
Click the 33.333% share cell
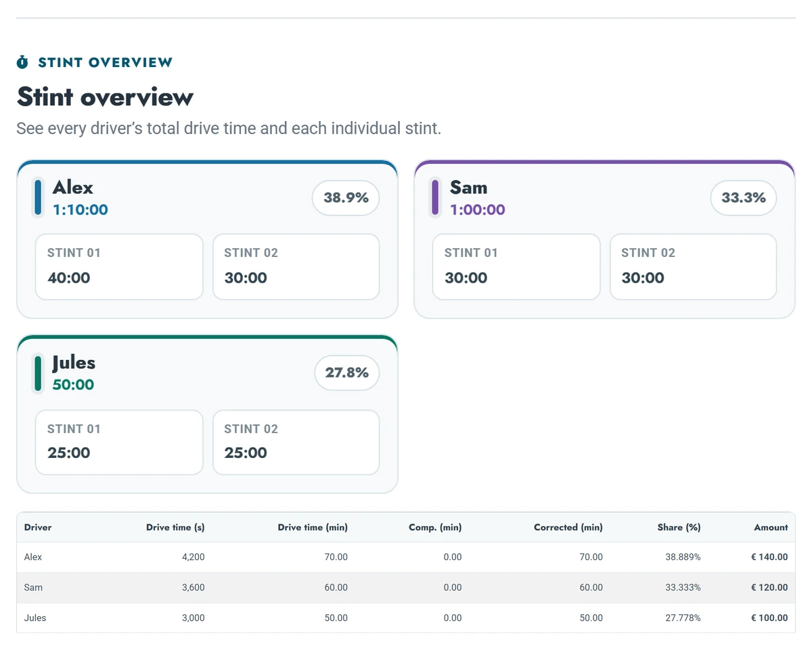[683, 588]
